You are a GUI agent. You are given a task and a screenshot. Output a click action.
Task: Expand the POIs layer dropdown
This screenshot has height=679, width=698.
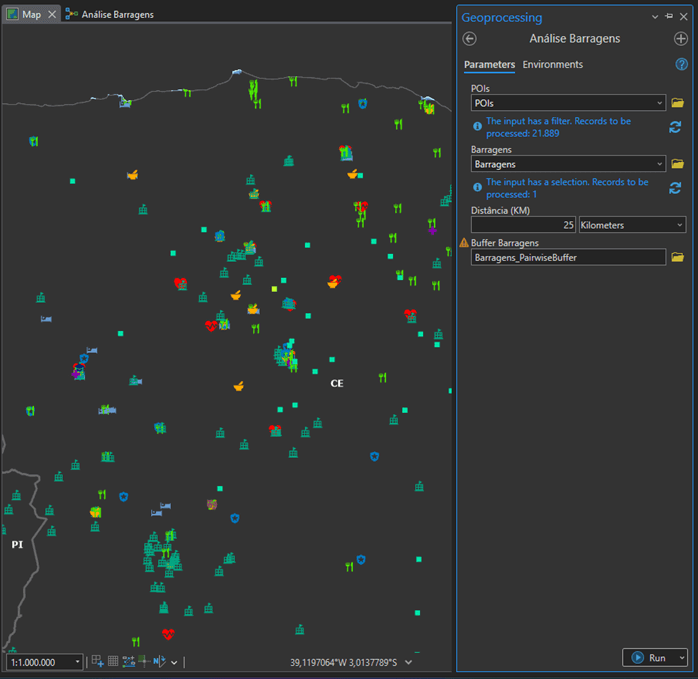659,103
